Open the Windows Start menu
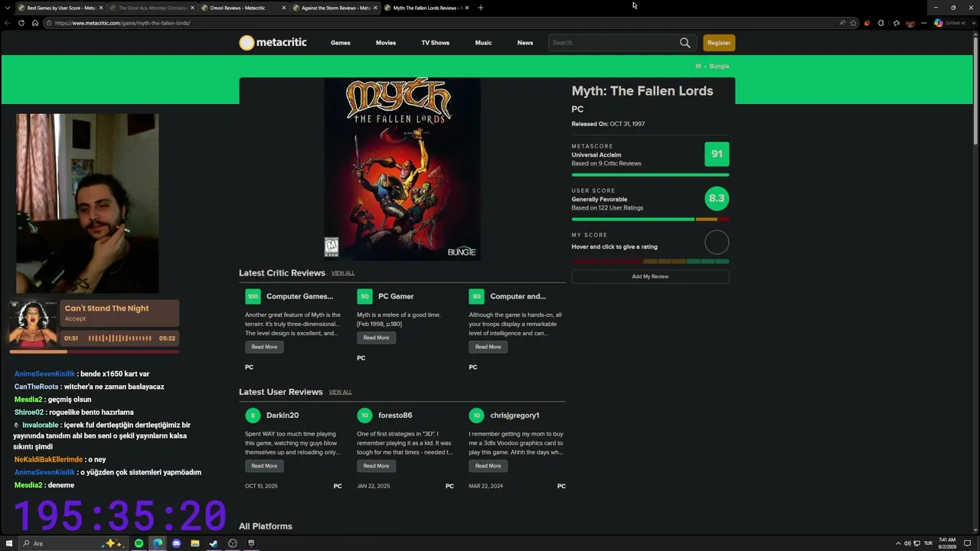The height and width of the screenshot is (551, 980). pyautogui.click(x=9, y=543)
